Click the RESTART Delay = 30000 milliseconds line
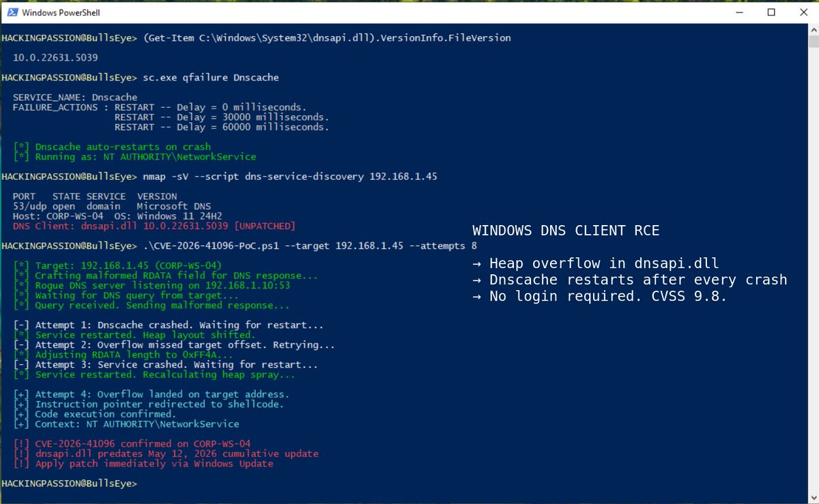The height and width of the screenshot is (504, 819). 221,117
